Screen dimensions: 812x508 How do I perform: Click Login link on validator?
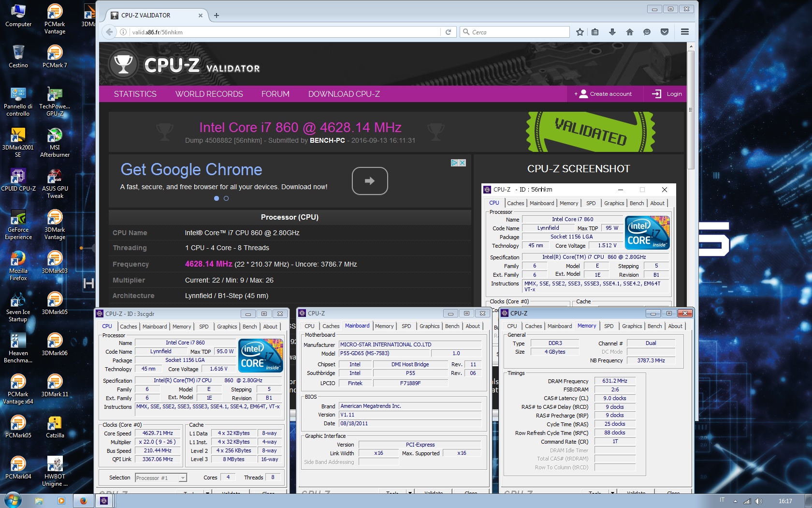(667, 94)
